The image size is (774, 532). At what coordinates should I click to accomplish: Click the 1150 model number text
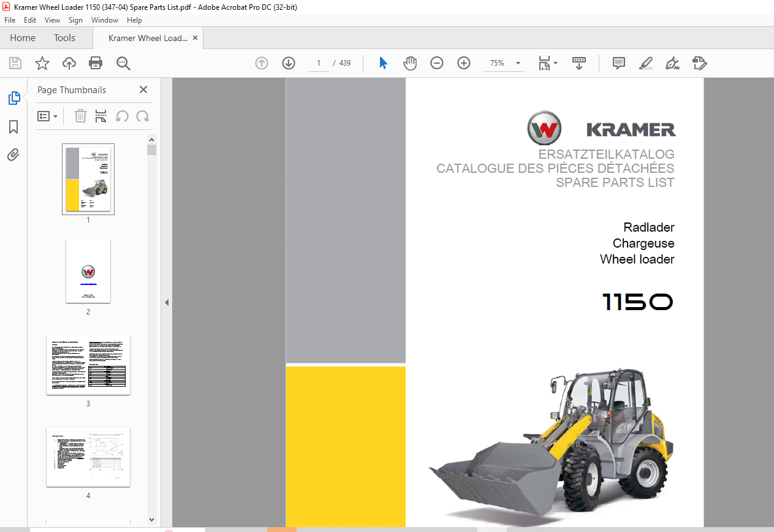tap(638, 302)
